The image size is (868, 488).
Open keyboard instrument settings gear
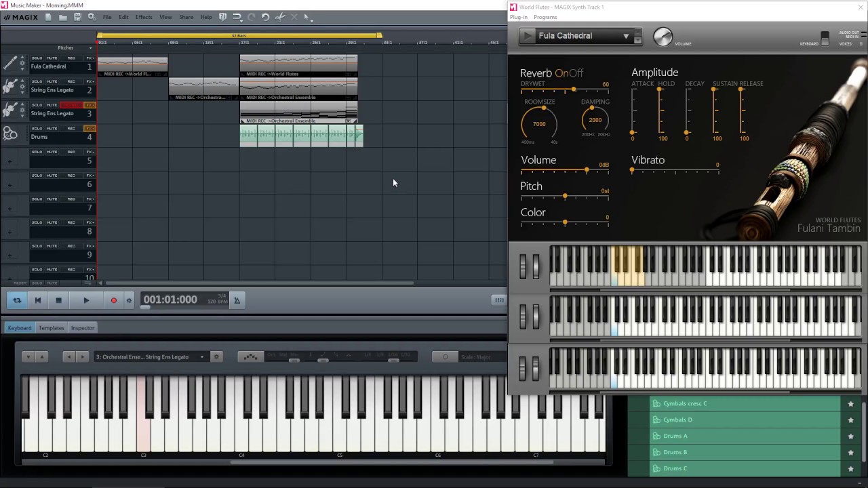pyautogui.click(x=216, y=357)
